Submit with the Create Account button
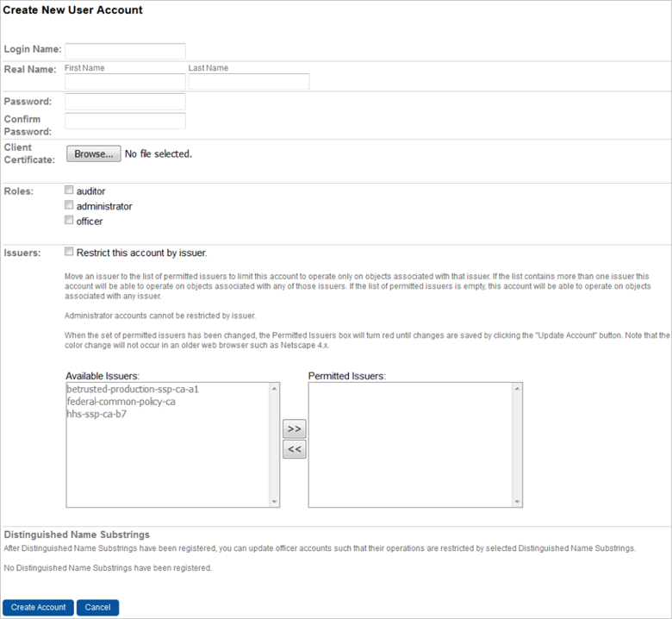672x619 pixels. coord(38,607)
